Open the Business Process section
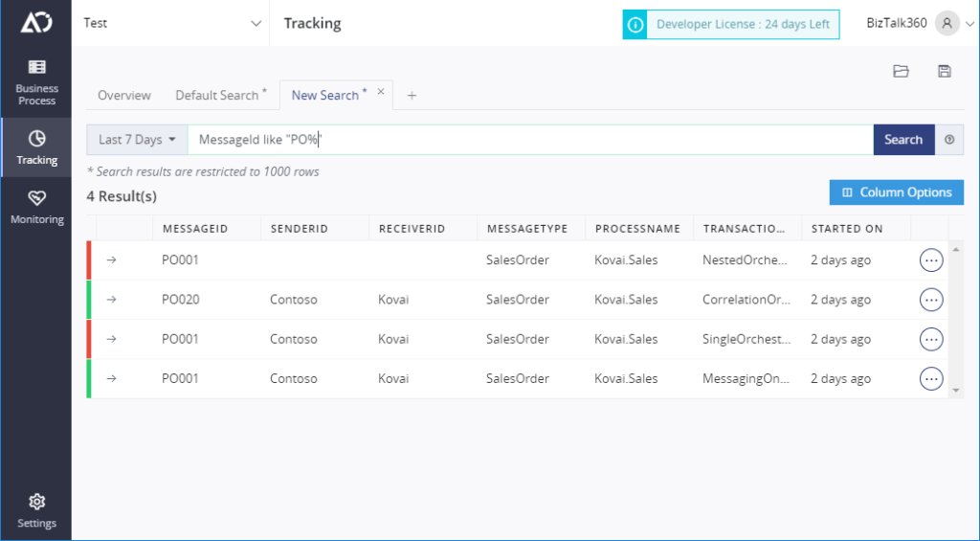This screenshot has width=980, height=541. pos(36,82)
